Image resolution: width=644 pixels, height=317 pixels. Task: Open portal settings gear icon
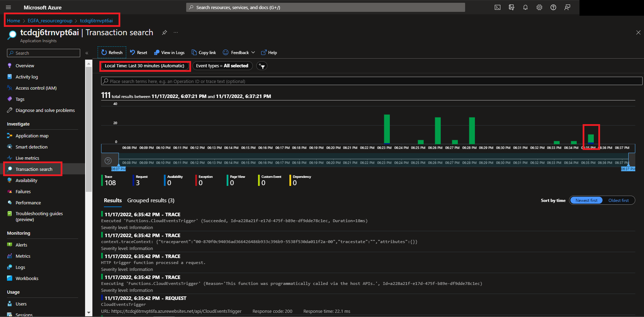pos(539,7)
